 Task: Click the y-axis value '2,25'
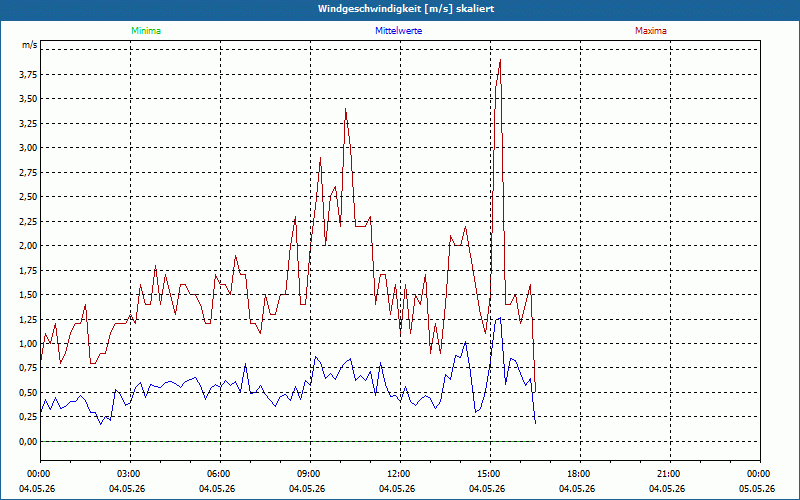[x=28, y=221]
